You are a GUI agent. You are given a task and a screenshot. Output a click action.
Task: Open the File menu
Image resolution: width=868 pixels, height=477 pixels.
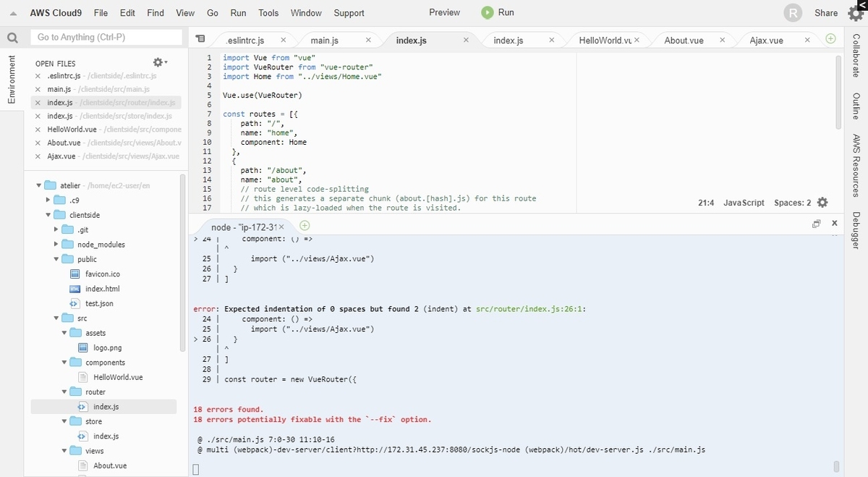coord(101,13)
